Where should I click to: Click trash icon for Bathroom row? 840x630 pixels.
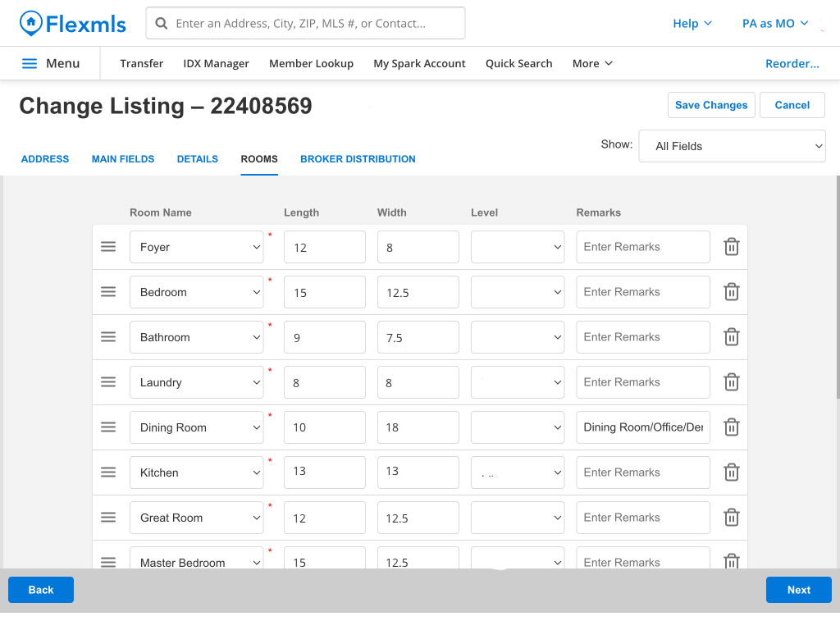point(732,337)
